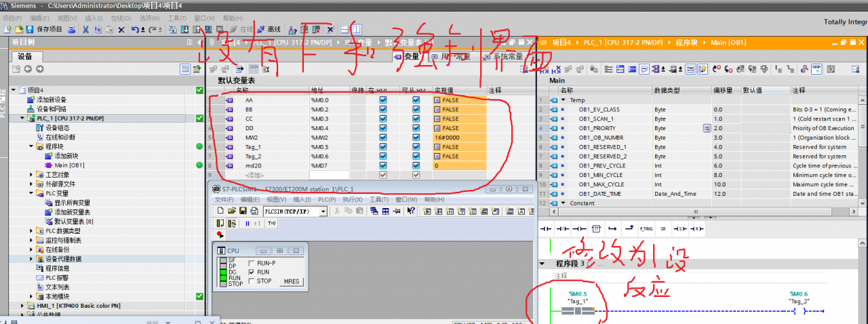The height and width of the screenshot is (324, 868).
Task: Toggle the RUN checkbox in CPU window
Action: point(252,272)
